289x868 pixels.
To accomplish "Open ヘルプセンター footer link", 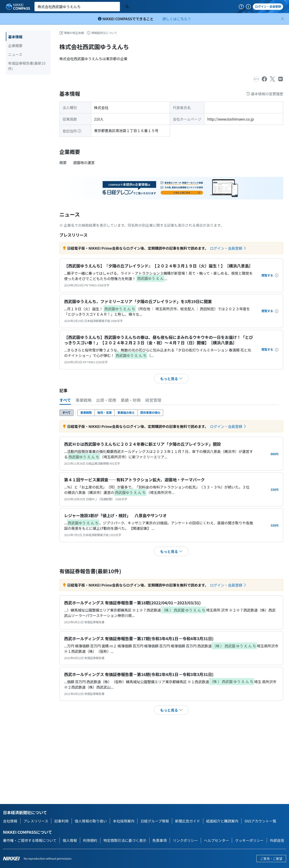I will (x=216, y=841).
